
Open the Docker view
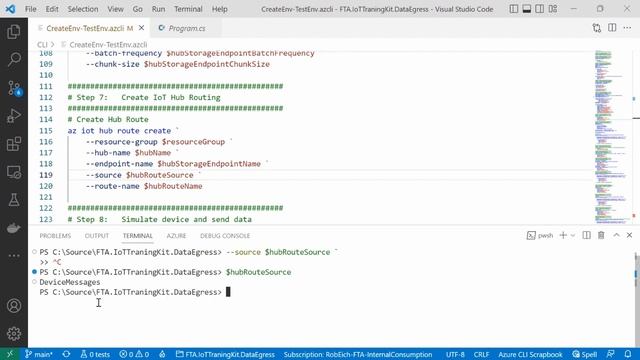click(x=14, y=228)
